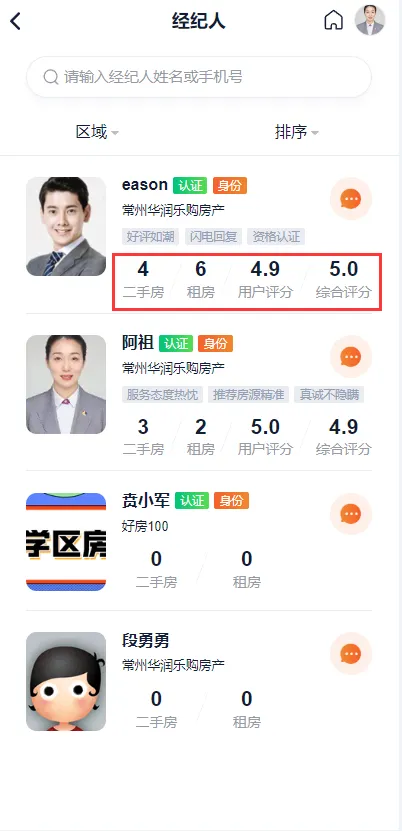Select the 学区房 avatar of 贲小军
Screen dimensions: 402x831
(x=66, y=542)
